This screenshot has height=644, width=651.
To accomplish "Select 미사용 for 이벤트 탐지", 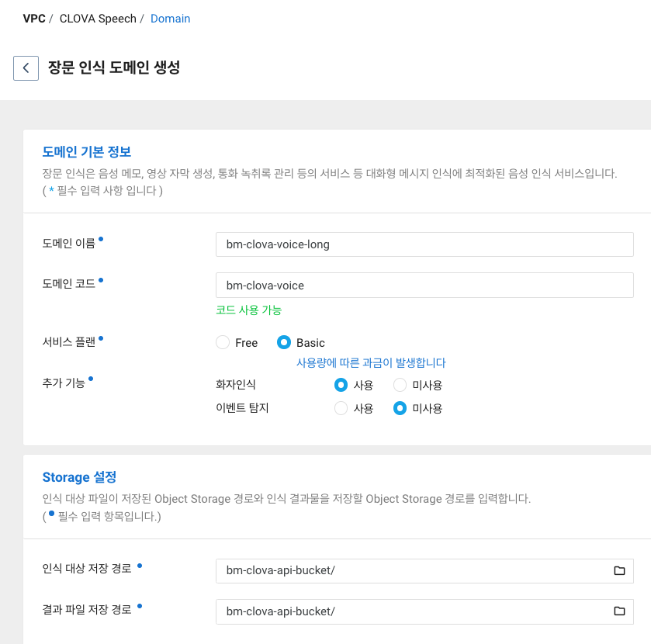I will coord(399,407).
